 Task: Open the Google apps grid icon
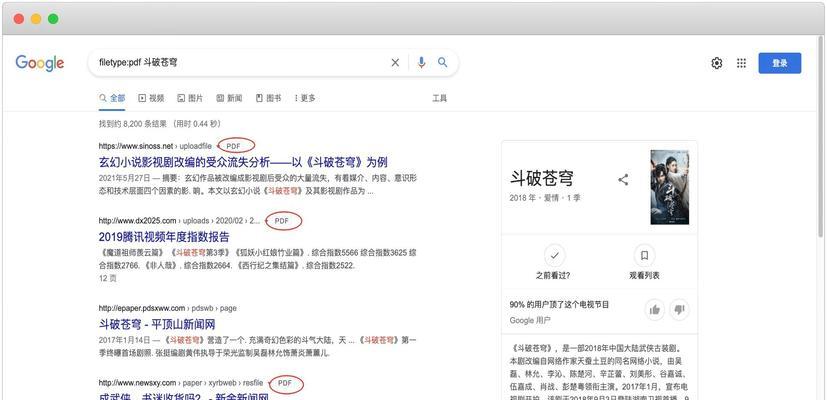(x=742, y=63)
